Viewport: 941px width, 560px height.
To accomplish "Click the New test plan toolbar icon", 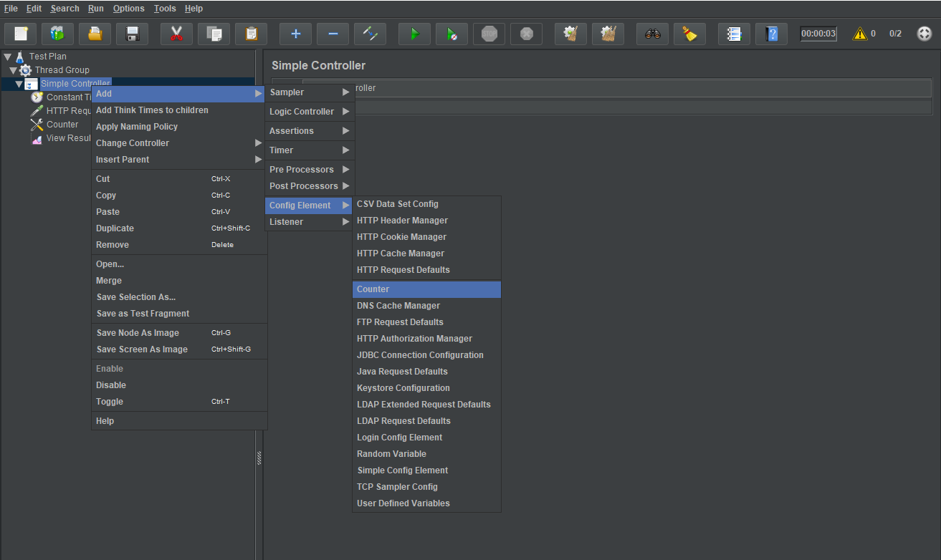I will coord(21,34).
